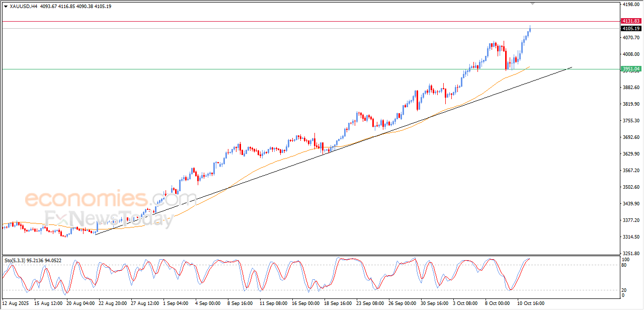Click the 26 Sep 00:00 time label

coord(403,303)
